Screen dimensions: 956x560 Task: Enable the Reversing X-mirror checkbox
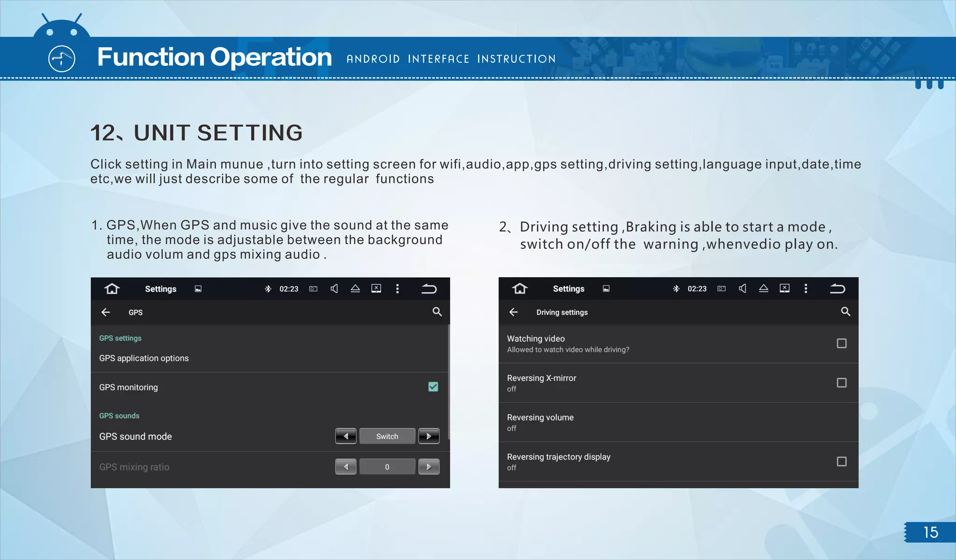[x=842, y=383]
